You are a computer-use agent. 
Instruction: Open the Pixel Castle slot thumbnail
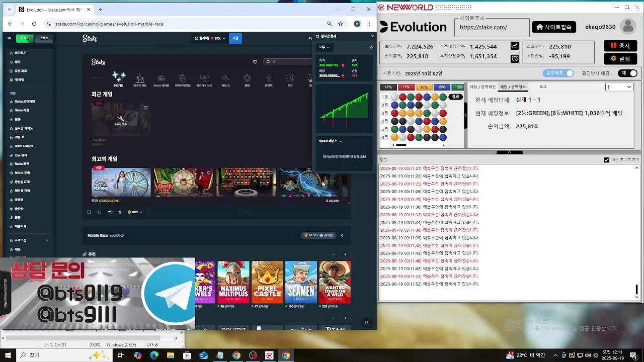267,282
